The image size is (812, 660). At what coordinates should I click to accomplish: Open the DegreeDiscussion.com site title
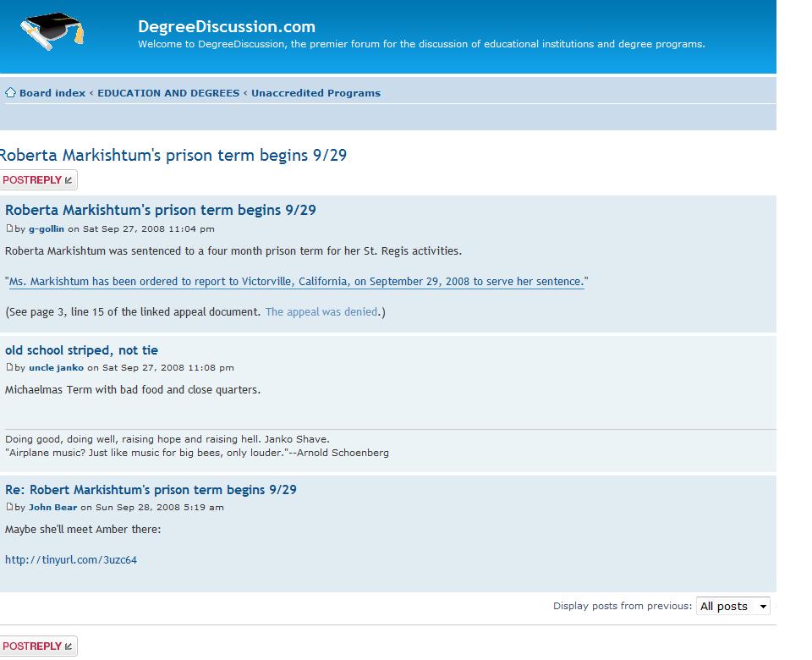(227, 26)
